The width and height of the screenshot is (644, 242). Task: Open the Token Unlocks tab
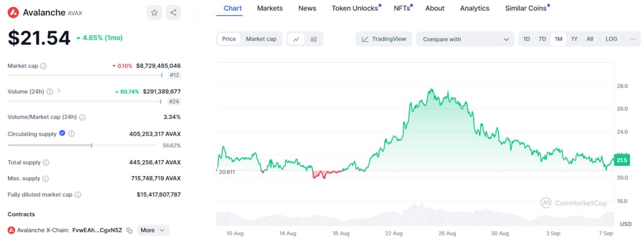(x=355, y=8)
